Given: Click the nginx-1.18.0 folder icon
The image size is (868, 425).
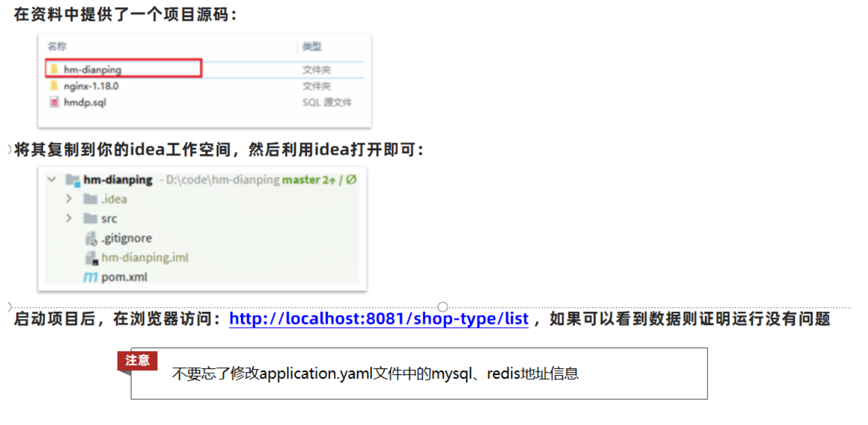Looking at the screenshot, I should [54, 86].
